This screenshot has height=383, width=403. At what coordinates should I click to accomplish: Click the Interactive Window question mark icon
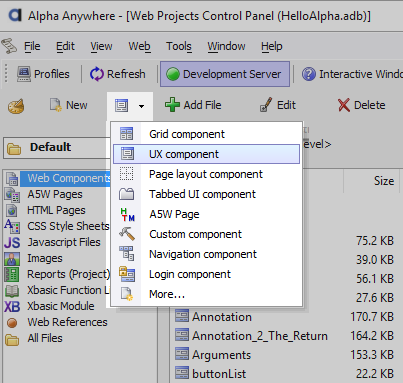click(x=309, y=74)
